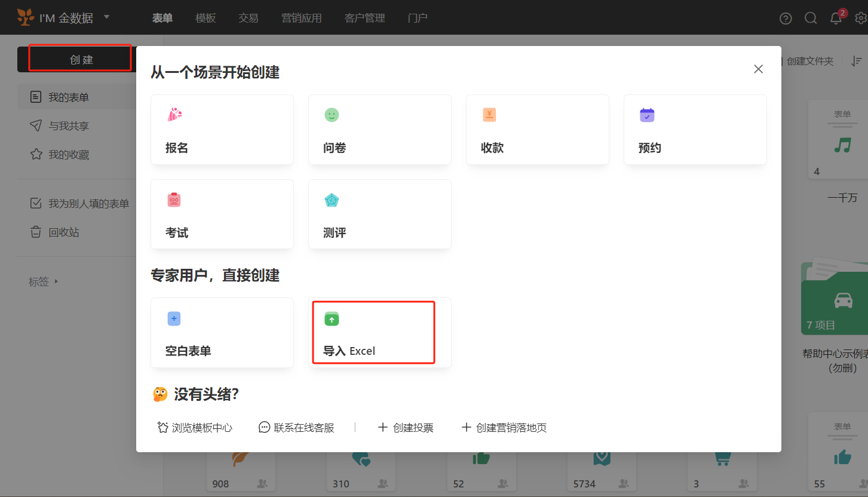868x497 pixels.
Task: Click the 报名 party popper icon
Action: pyautogui.click(x=174, y=115)
